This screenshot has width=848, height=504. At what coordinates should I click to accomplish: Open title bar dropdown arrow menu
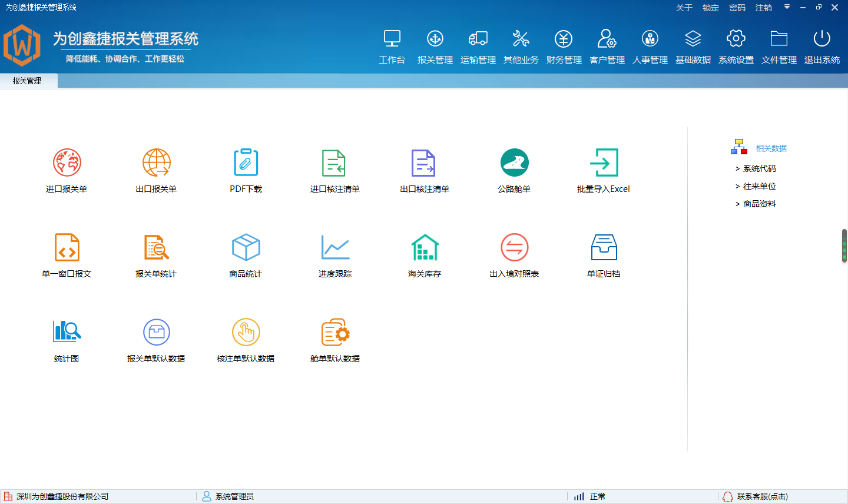(x=787, y=7)
